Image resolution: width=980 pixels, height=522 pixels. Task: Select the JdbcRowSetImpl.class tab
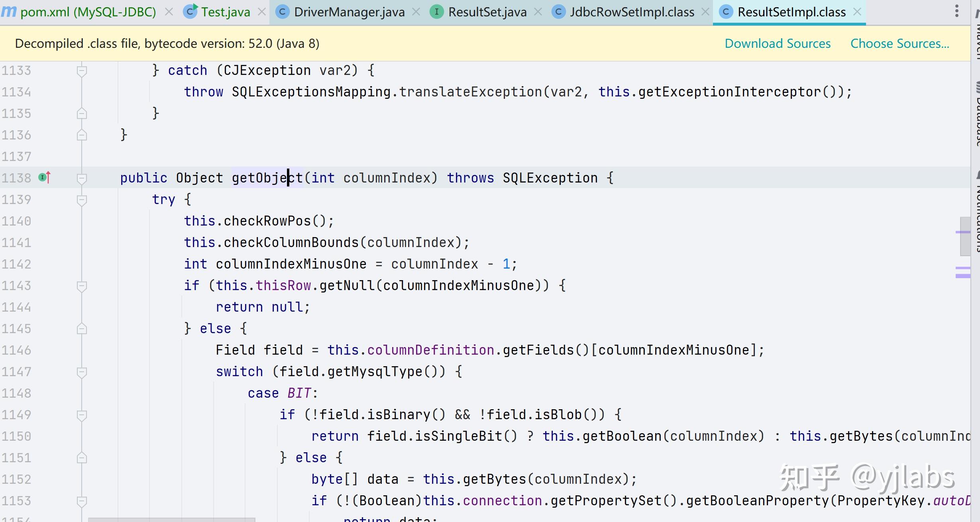click(632, 12)
